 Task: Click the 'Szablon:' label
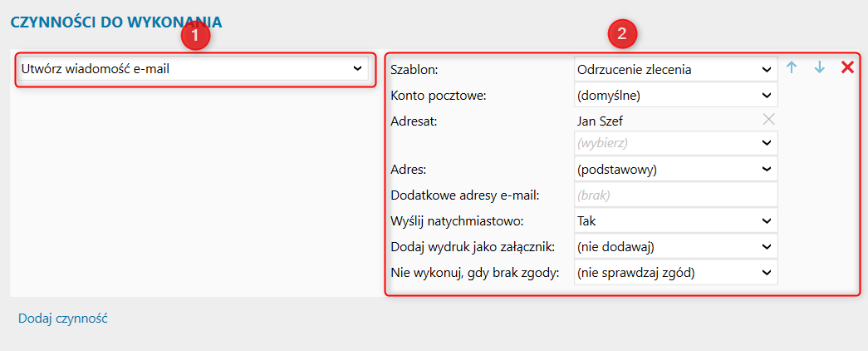414,70
